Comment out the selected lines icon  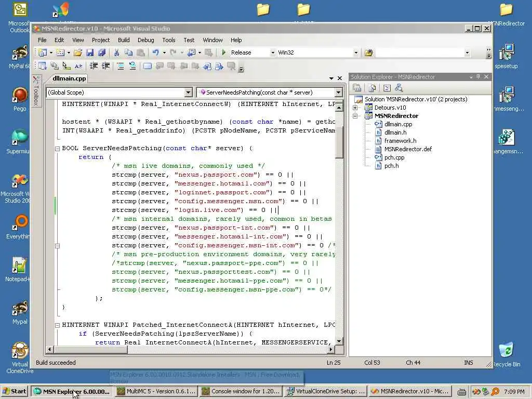[x=121, y=66]
